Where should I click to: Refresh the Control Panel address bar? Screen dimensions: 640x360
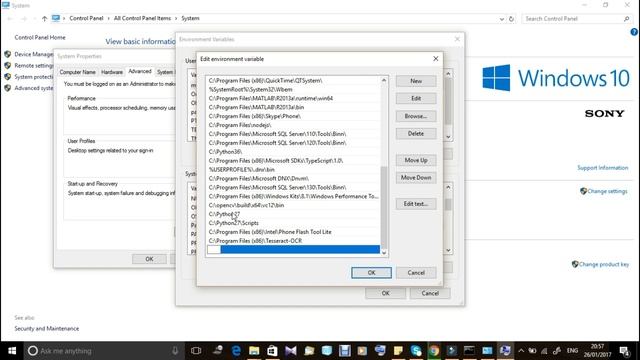(x=511, y=19)
